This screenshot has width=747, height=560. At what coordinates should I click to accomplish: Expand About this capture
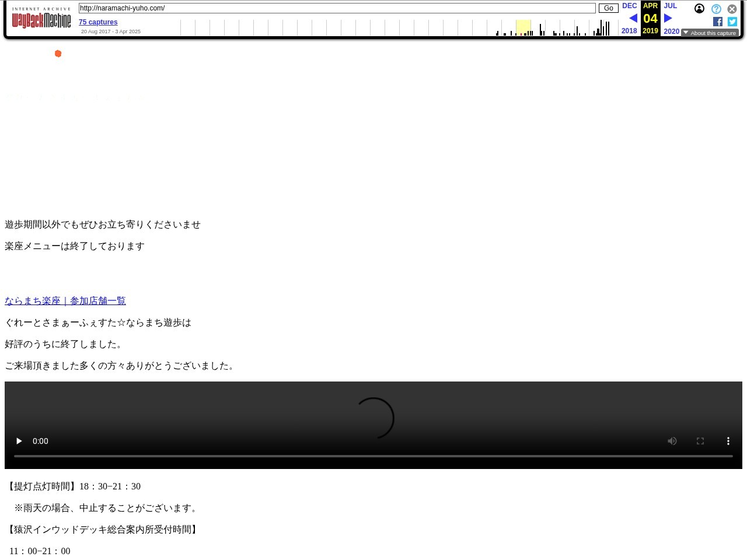(710, 33)
